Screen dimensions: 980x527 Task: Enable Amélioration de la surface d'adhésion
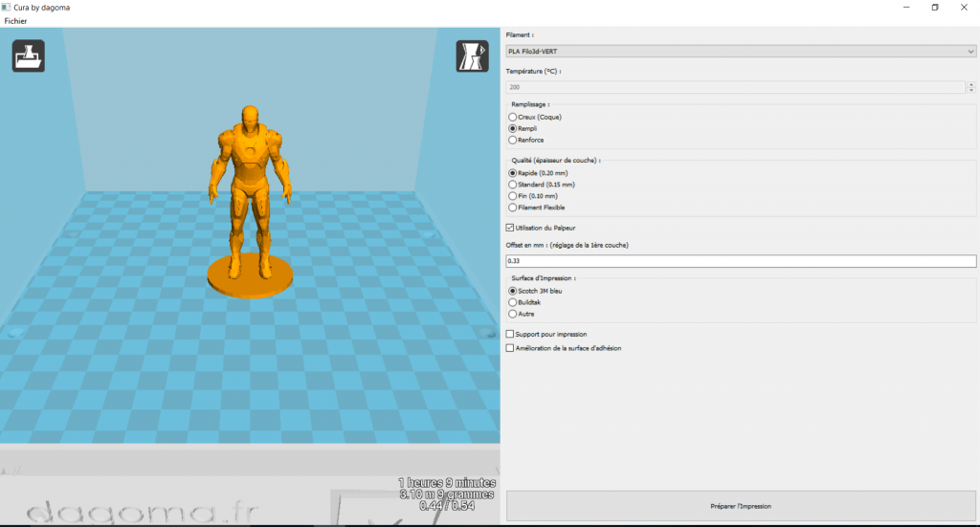[509, 348]
